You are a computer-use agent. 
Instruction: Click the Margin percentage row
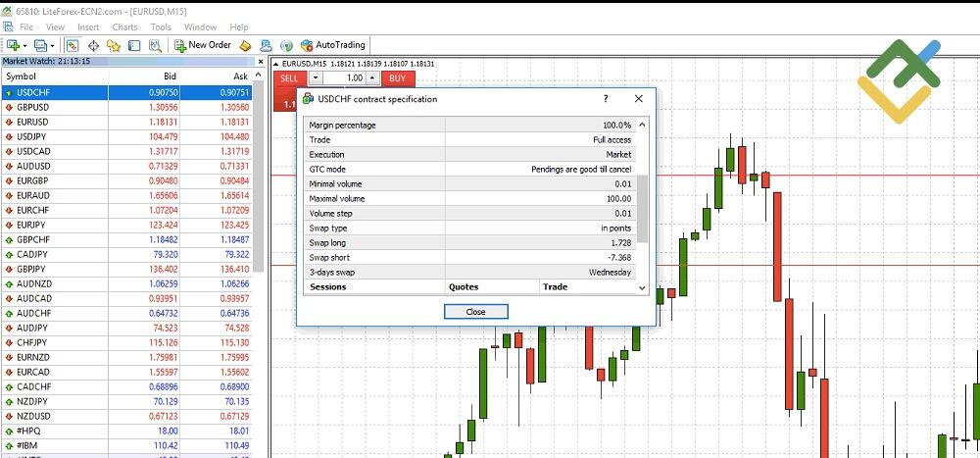pyautogui.click(x=470, y=126)
